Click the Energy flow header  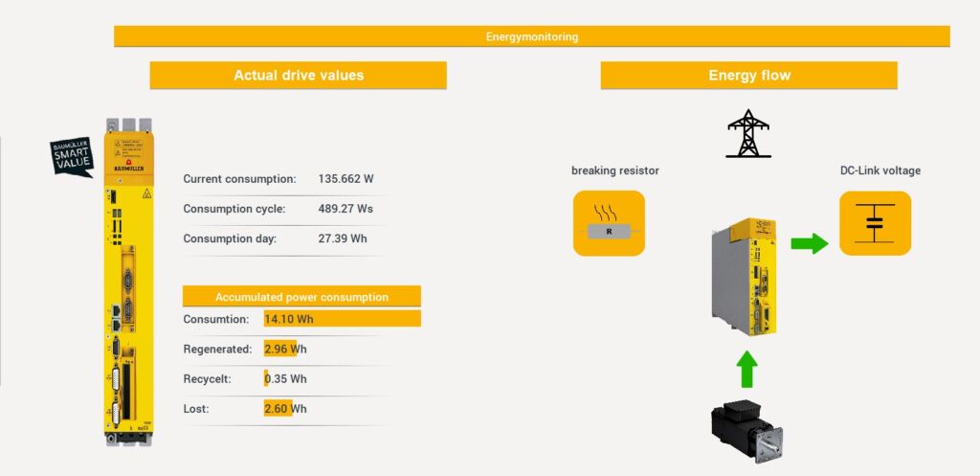coord(748,76)
